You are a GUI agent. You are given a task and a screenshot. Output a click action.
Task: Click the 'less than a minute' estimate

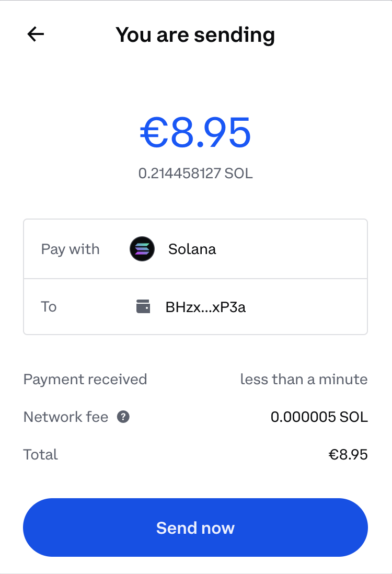coord(304,379)
